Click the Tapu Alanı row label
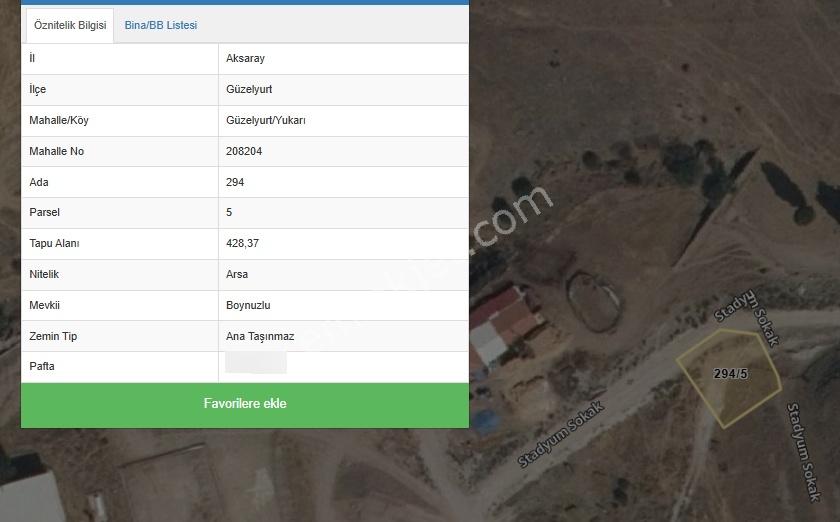The image size is (840, 522). tap(54, 243)
